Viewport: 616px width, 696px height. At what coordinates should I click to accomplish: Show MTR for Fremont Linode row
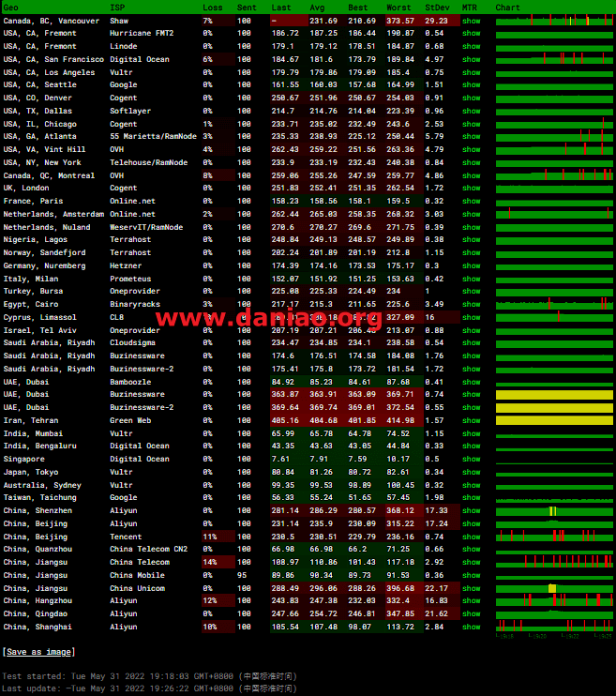click(471, 46)
